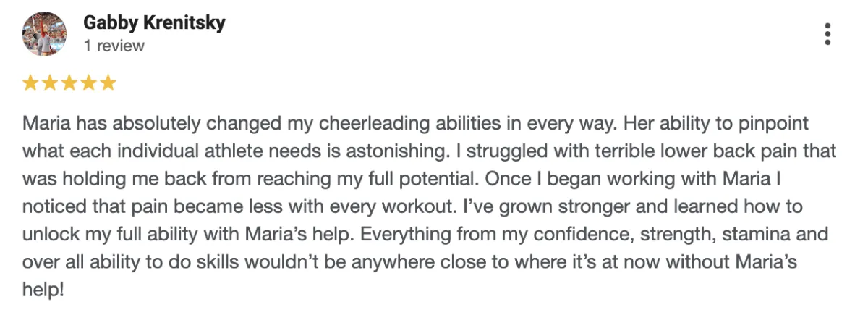The height and width of the screenshot is (323, 868).
Task: Select the third gold rating star
Action: point(69,83)
